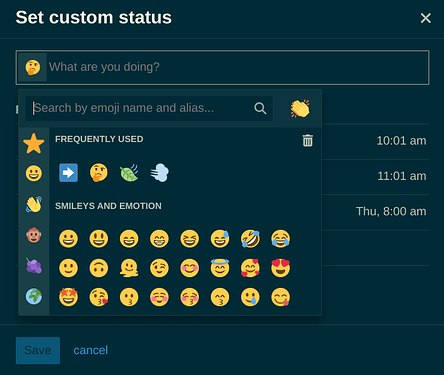The width and height of the screenshot is (444, 375).
Task: Select the heart eyes emoji
Action: coord(281,268)
